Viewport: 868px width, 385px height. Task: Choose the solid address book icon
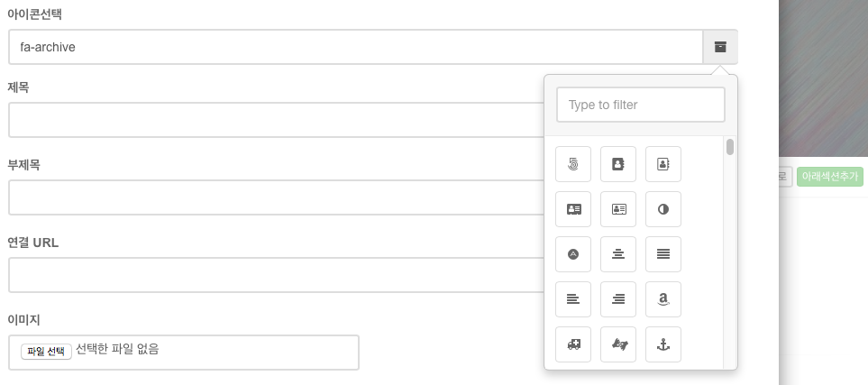click(618, 164)
